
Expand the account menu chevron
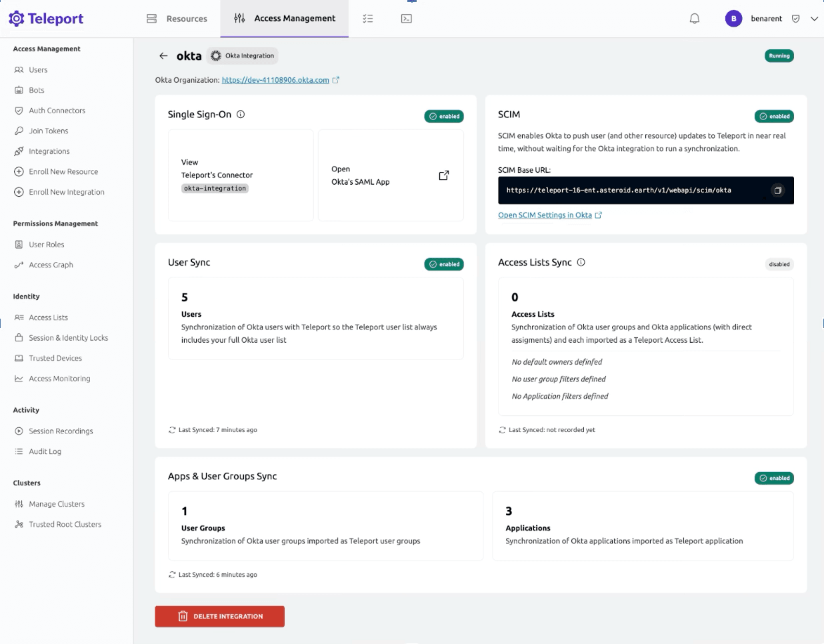[x=814, y=19]
